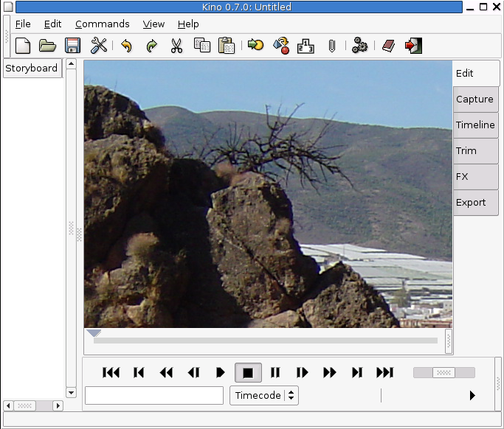This screenshot has height=429, width=504.
Task: Click the command input field
Action: (154, 395)
